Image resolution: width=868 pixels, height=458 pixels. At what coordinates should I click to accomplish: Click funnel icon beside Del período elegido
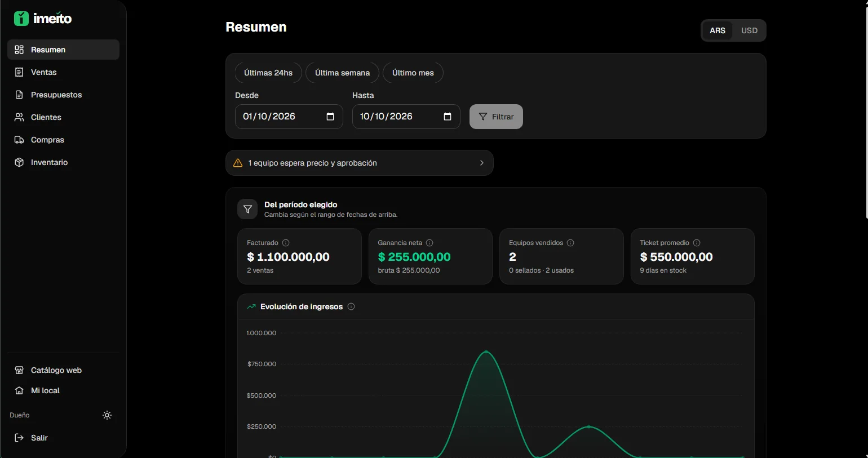point(247,209)
